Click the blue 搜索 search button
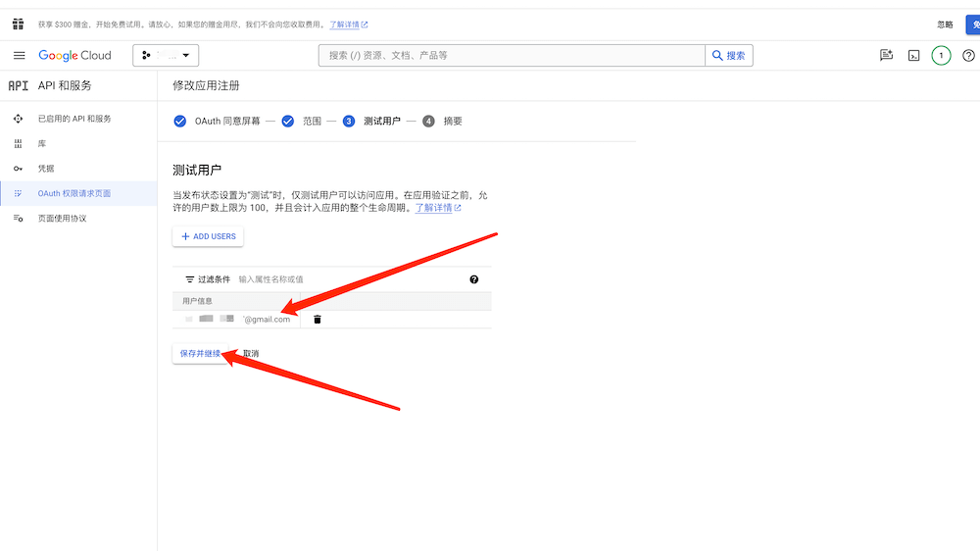Image resolution: width=980 pixels, height=551 pixels. click(729, 56)
